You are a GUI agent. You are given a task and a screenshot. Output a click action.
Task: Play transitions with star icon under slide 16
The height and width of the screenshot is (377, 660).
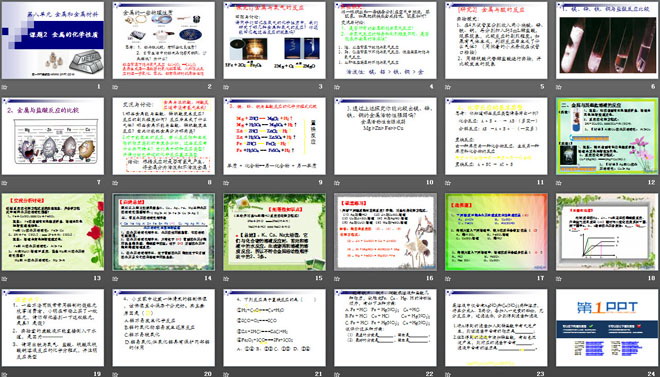pyautogui.click(x=337, y=279)
